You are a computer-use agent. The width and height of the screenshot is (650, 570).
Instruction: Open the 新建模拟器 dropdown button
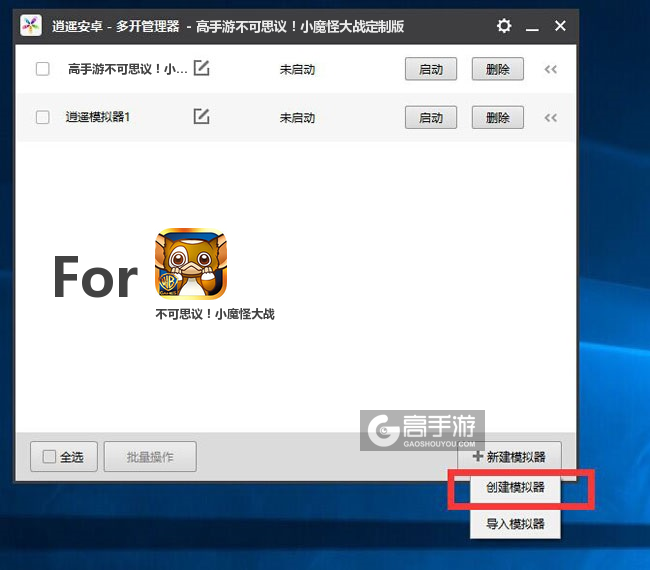point(509,457)
